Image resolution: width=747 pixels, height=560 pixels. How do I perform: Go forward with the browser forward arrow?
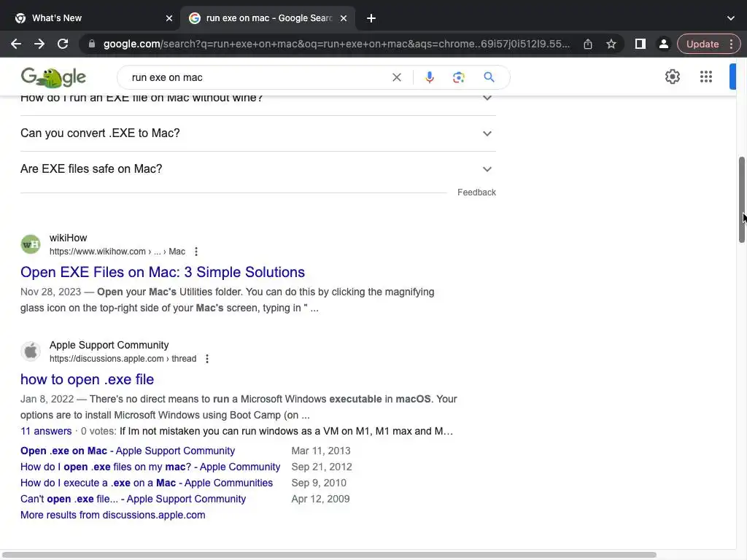point(39,44)
